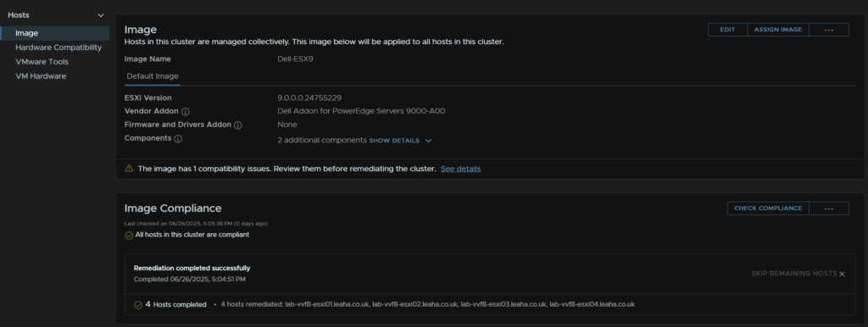Open See details compatibility link
Viewport: 868px width, 327px height.
coord(460,169)
